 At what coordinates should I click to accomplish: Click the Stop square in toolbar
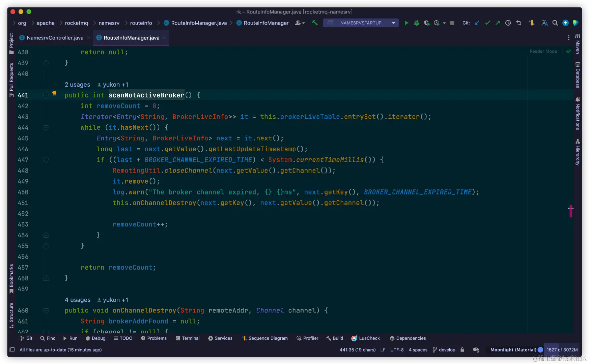point(452,23)
